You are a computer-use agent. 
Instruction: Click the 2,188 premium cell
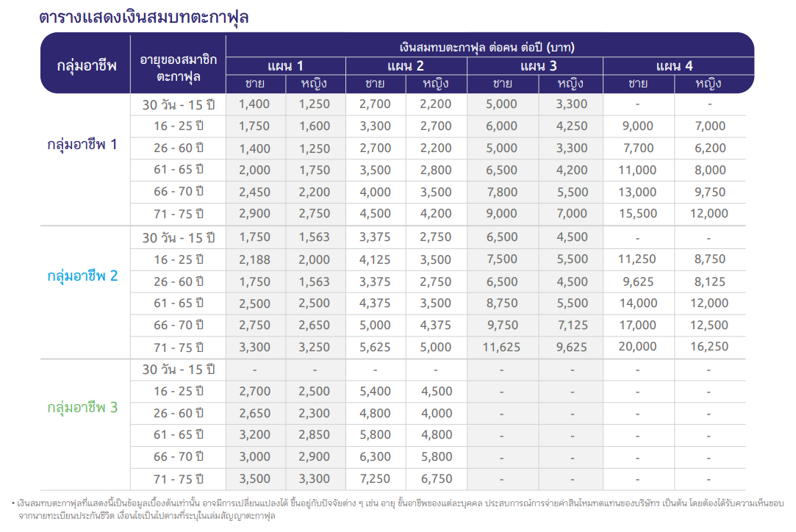pyautogui.click(x=254, y=259)
